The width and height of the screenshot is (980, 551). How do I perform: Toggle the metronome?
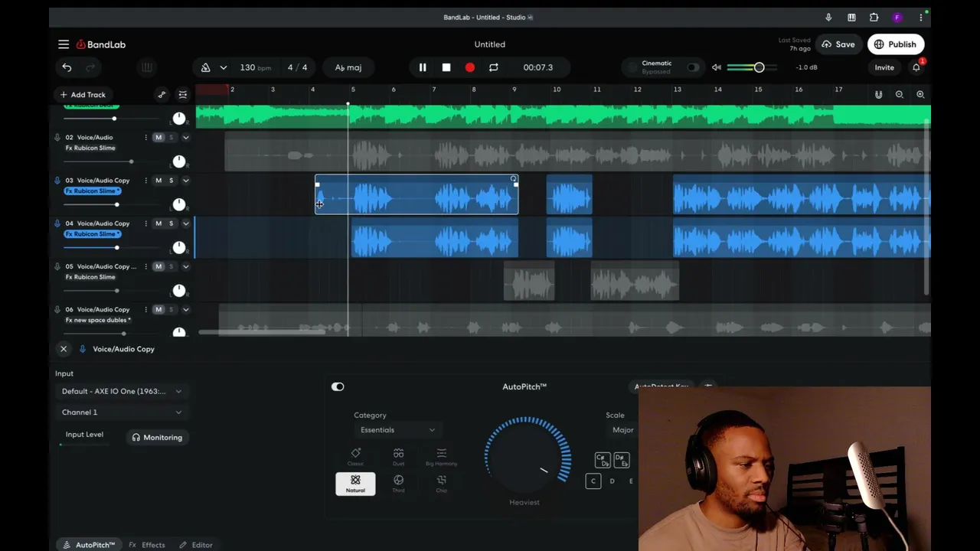205,67
